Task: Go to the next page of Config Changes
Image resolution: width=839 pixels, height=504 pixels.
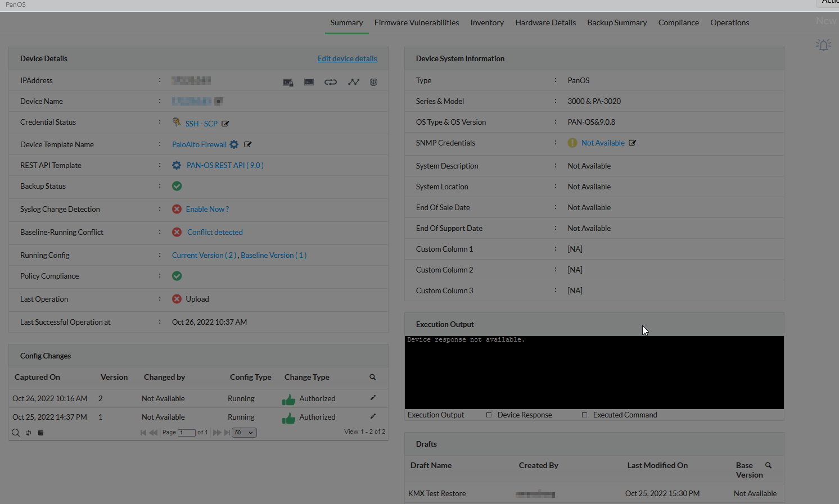Action: pyautogui.click(x=217, y=433)
